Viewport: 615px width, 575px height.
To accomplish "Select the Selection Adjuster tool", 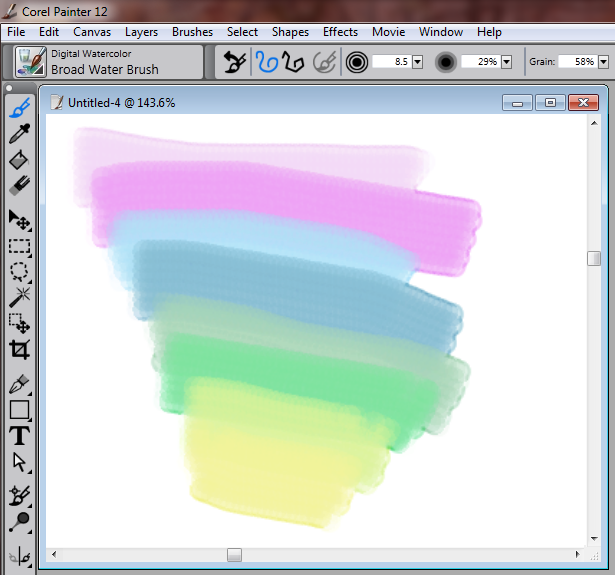I will [19, 323].
